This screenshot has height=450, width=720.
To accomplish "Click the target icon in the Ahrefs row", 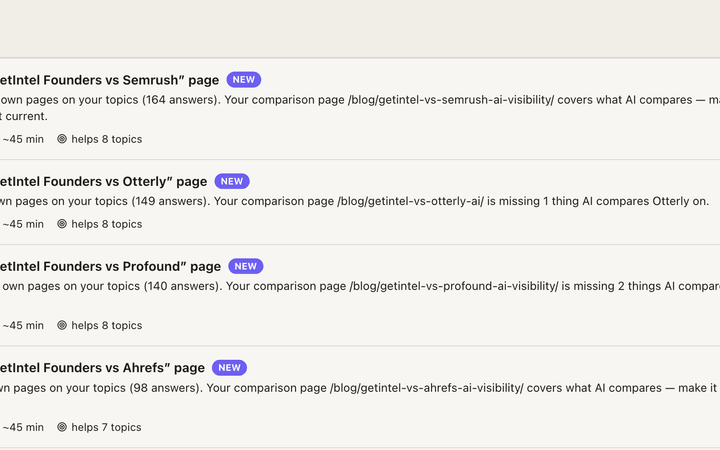I will pos(62,427).
